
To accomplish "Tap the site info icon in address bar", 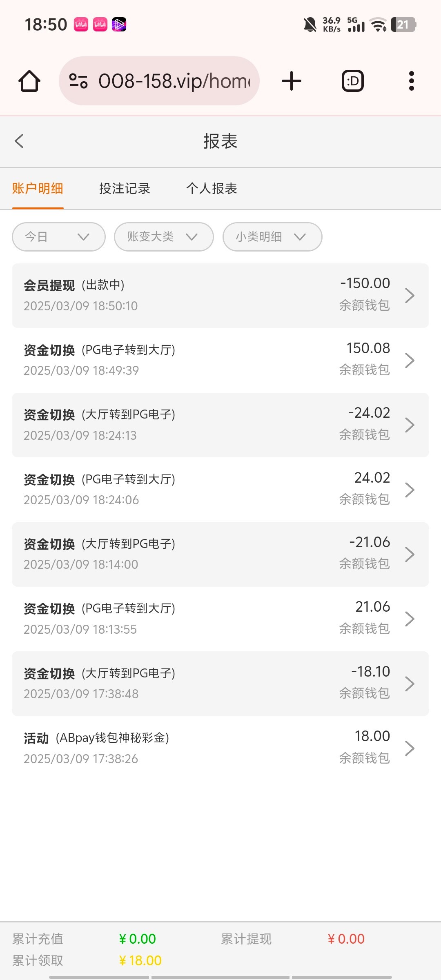I will pyautogui.click(x=78, y=81).
